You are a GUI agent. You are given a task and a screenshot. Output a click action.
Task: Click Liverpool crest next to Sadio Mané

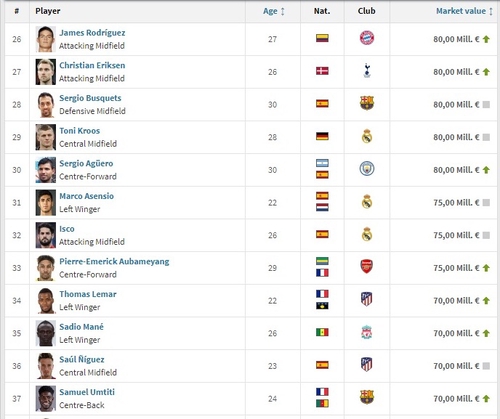367,332
